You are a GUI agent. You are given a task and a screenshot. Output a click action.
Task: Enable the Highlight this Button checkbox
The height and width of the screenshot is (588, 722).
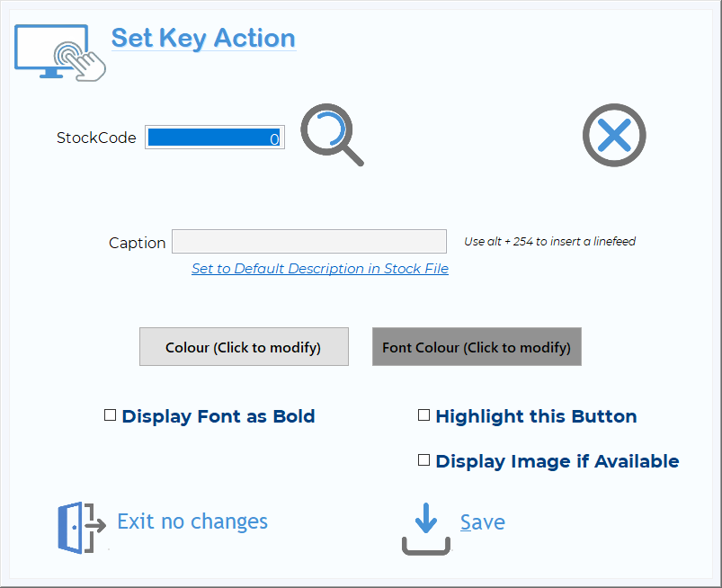423,415
